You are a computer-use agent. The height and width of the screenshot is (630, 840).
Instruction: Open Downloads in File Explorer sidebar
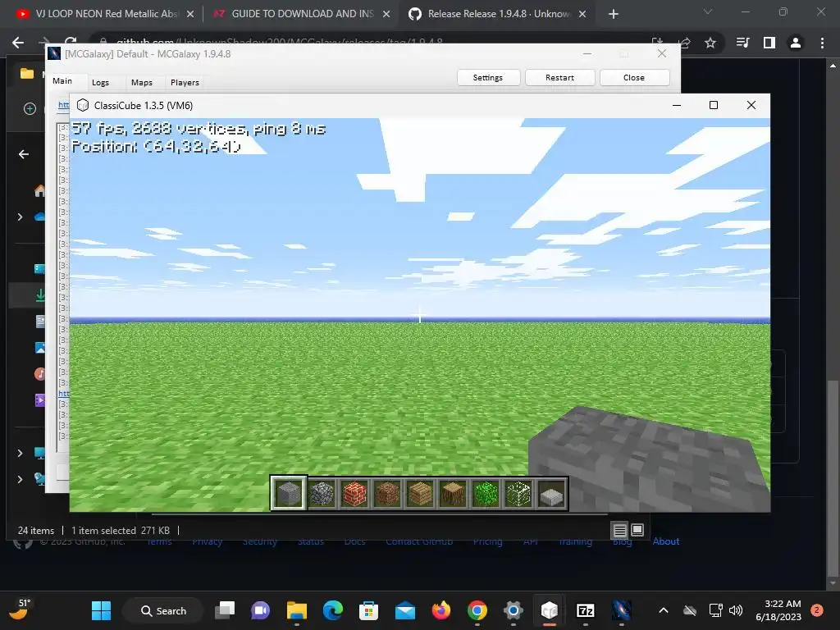[39, 295]
